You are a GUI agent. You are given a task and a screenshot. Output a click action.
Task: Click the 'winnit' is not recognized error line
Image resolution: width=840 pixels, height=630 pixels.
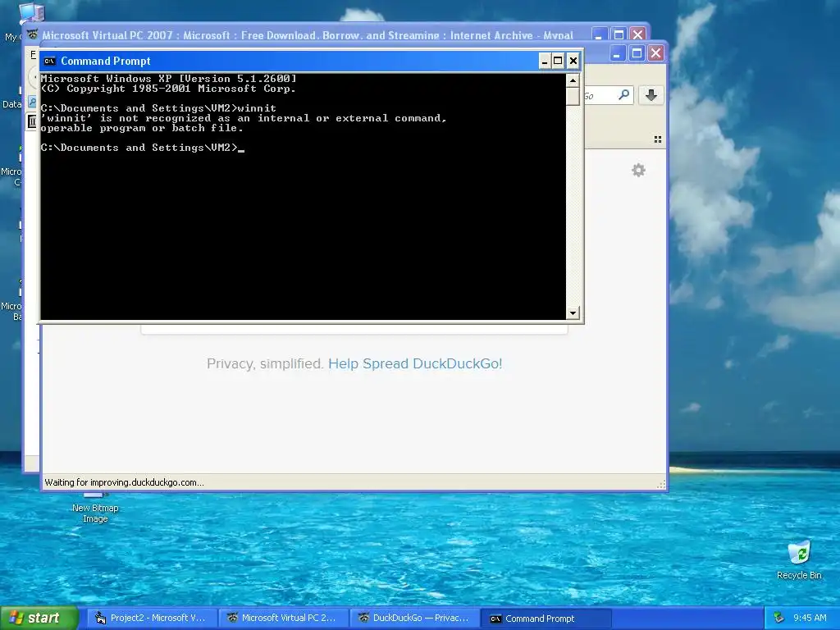pos(243,118)
